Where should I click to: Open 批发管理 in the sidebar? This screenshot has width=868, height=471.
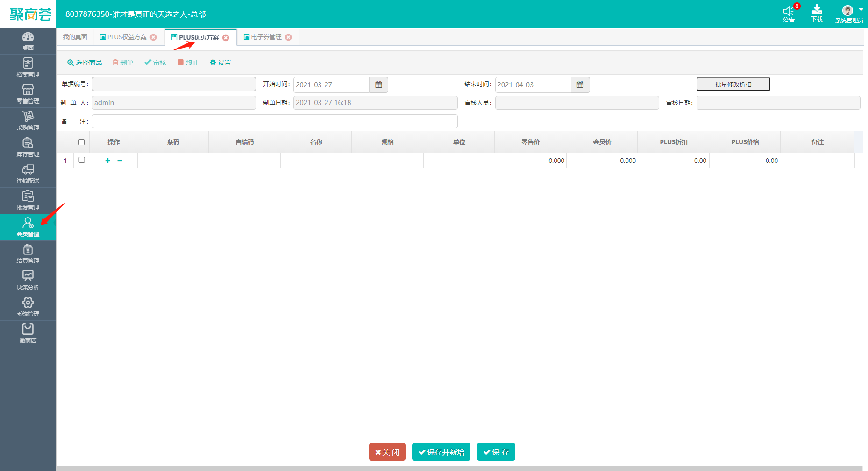[28, 201]
